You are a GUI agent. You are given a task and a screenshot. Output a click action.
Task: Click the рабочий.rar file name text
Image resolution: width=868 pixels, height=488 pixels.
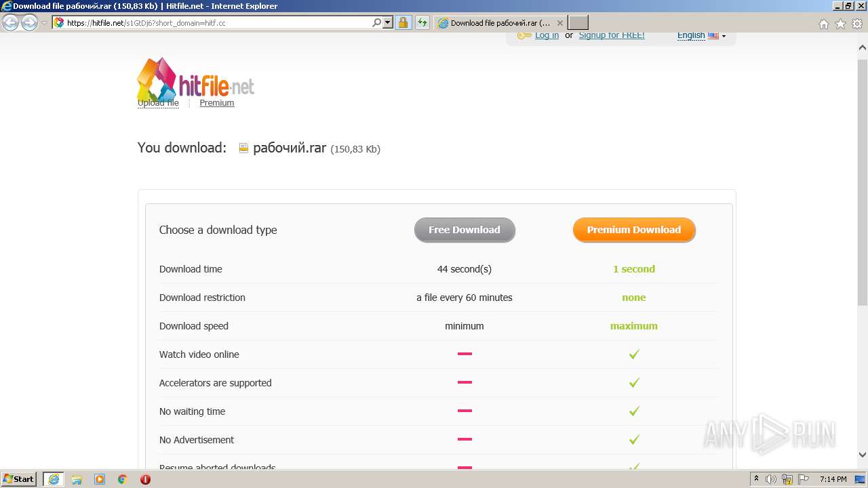pos(290,148)
